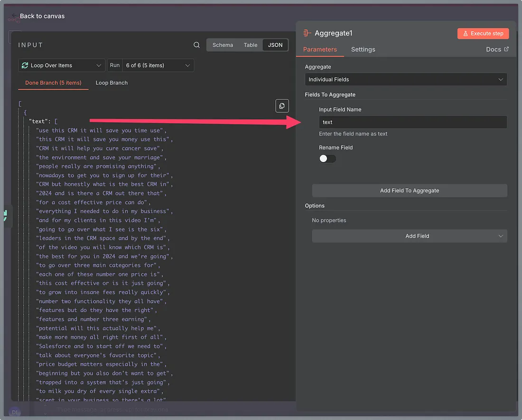Select the Loop Branch tab
The height and width of the screenshot is (420, 522).
112,83
